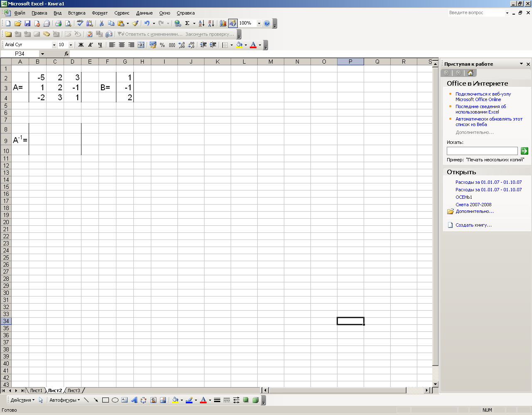Click the Line Color brush on drawing toolbar
The height and width of the screenshot is (415, 532).
point(189,400)
